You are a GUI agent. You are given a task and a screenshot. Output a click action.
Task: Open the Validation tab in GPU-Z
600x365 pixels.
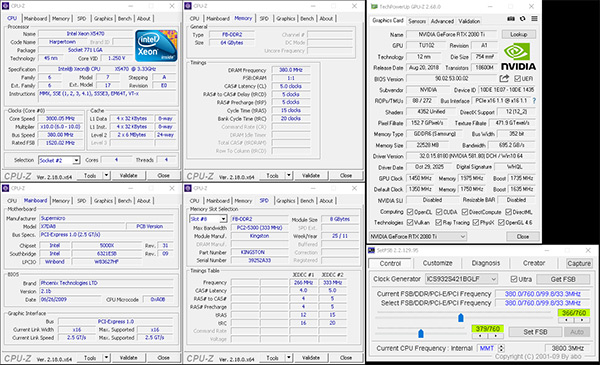click(469, 21)
